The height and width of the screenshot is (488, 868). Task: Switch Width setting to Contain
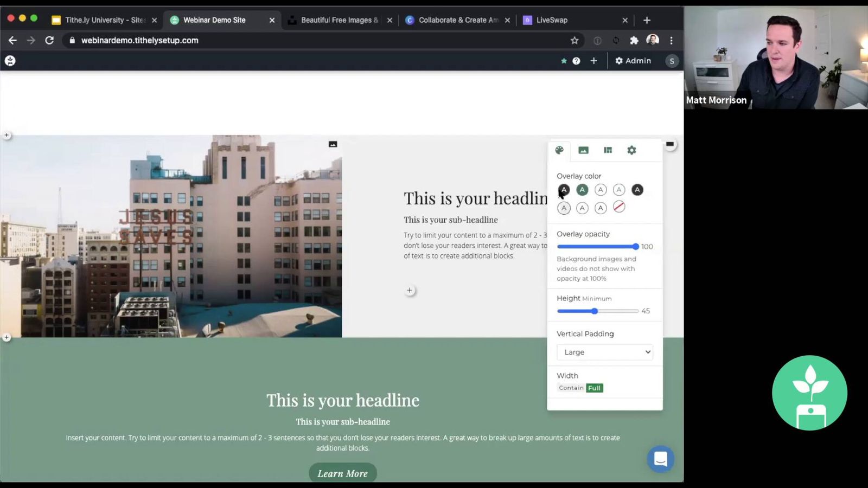571,388
